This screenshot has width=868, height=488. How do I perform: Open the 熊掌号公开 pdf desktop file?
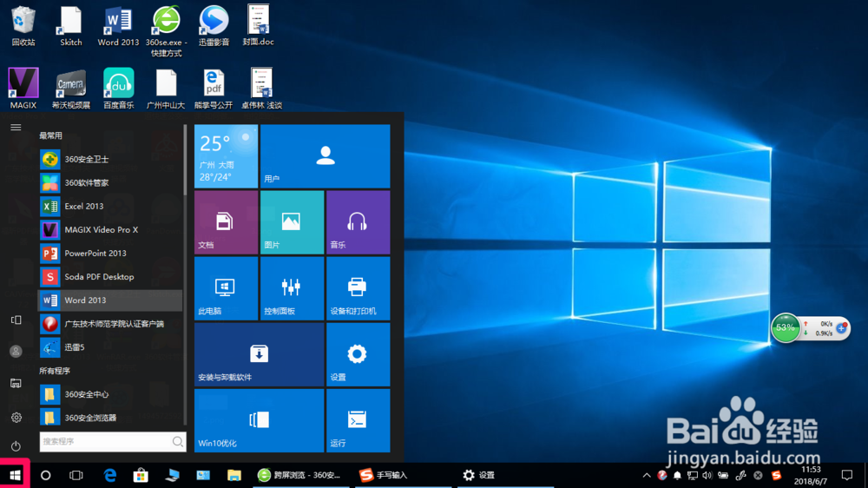(x=214, y=88)
